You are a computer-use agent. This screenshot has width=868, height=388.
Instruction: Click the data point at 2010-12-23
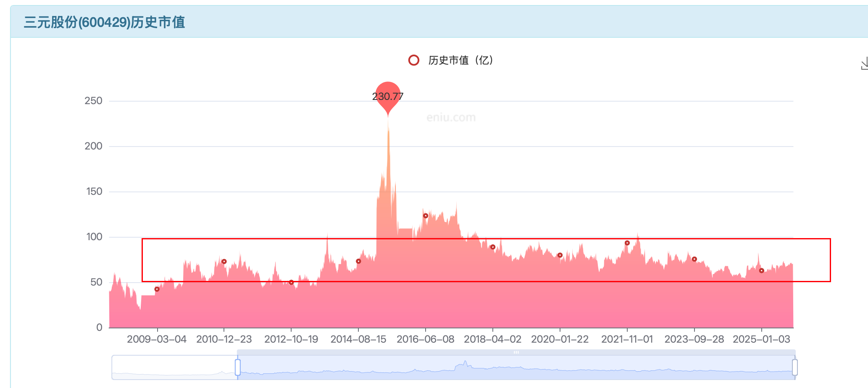pos(224,262)
